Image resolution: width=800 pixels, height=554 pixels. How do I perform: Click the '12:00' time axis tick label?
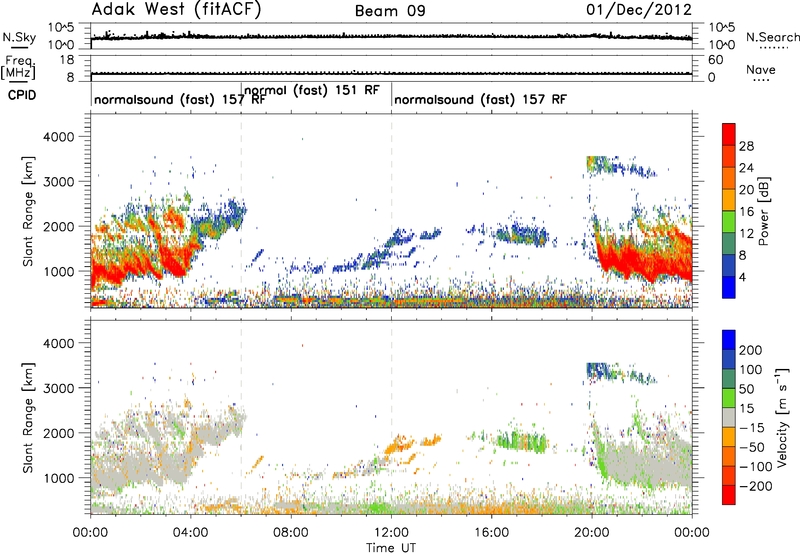tap(391, 533)
